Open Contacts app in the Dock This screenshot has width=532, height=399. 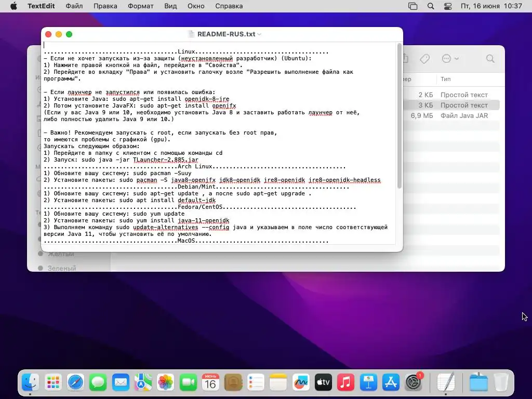pos(233,382)
